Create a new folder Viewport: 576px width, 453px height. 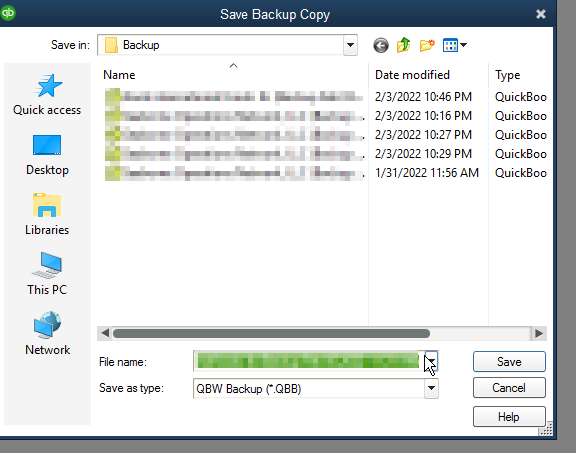(x=427, y=45)
